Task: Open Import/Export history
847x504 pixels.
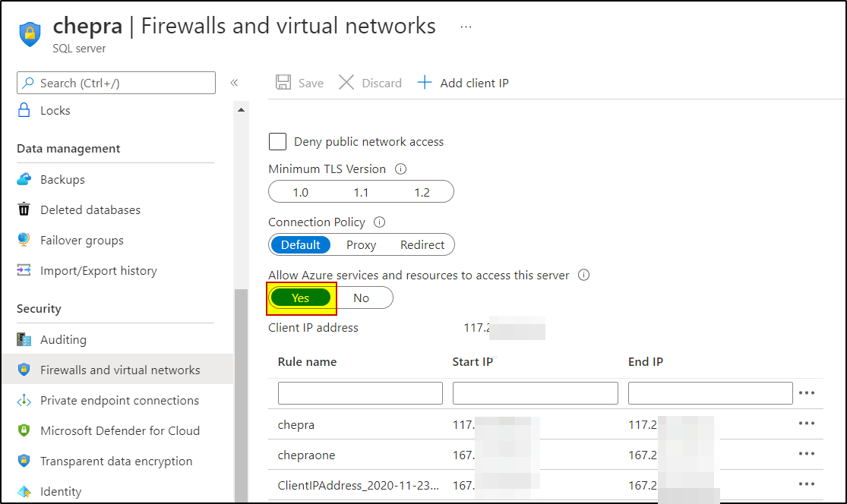Action: pyautogui.click(x=92, y=270)
